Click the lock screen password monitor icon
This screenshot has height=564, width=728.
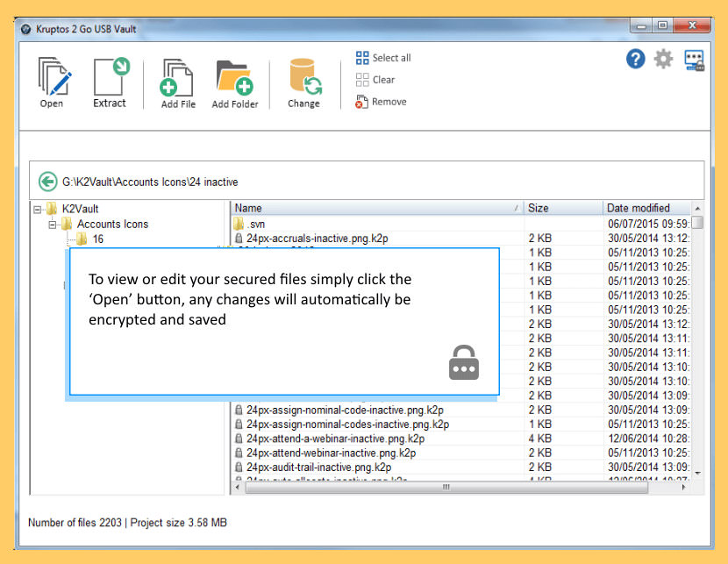pos(694,61)
